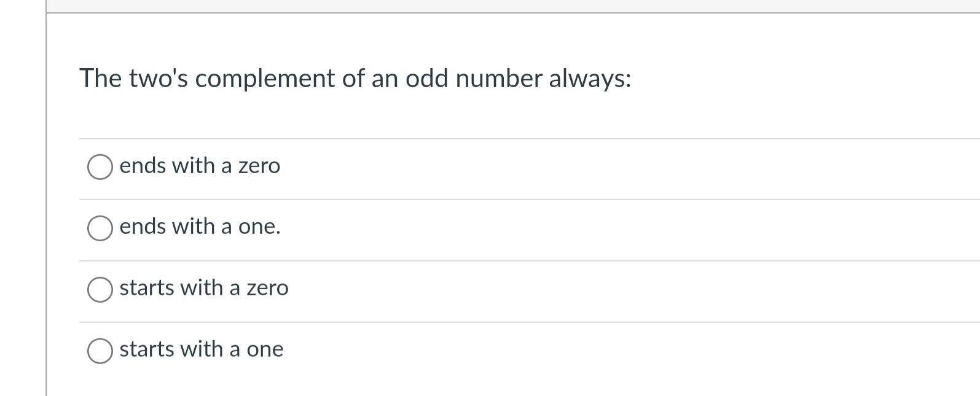Select the radio button for 'ends with a zero'
Screen dimensions: 980x396
[100, 166]
